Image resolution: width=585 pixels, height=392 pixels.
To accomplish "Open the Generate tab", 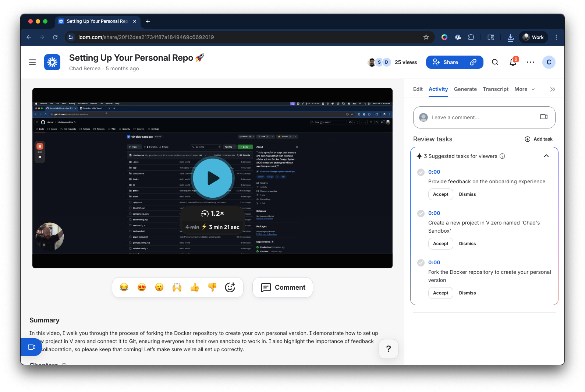I will [465, 89].
